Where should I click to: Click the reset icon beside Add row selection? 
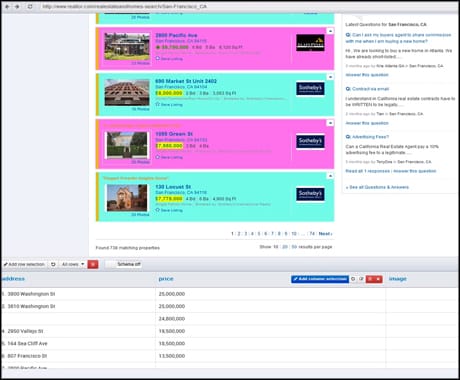coord(53,264)
